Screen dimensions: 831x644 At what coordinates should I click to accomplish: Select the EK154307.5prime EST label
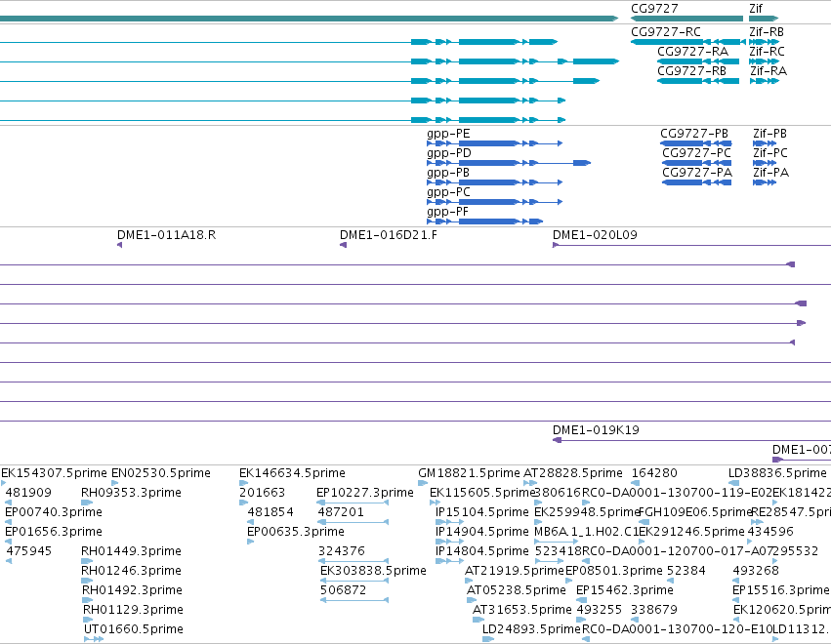pyautogui.click(x=53, y=473)
